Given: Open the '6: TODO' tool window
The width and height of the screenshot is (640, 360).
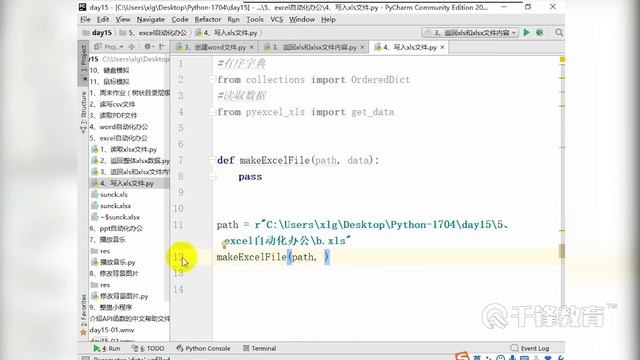Looking at the screenshot, I should (x=148, y=348).
